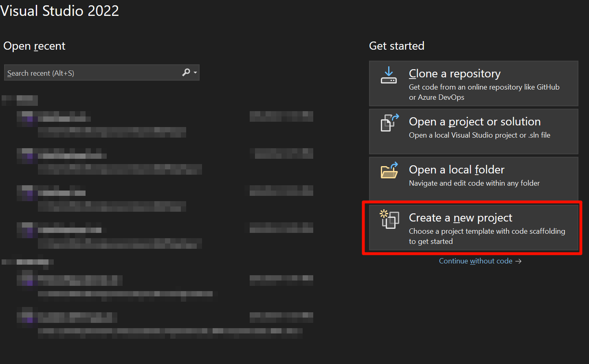
Task: Click 'Open a local Visual Studio project' description
Action: (479, 135)
